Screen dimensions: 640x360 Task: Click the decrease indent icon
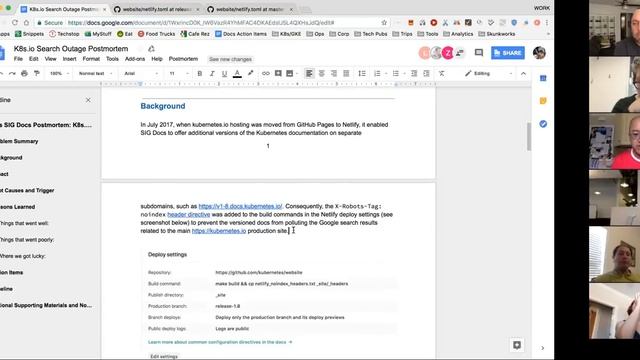click(x=414, y=73)
